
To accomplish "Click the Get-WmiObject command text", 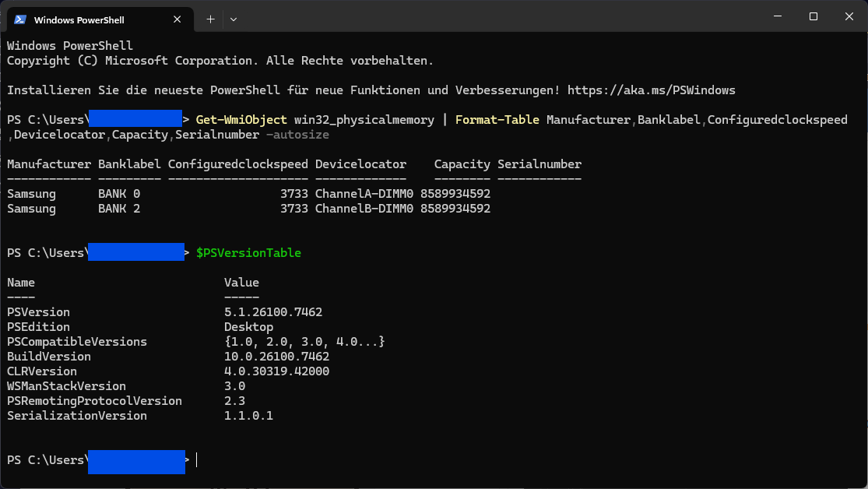I will point(241,120).
